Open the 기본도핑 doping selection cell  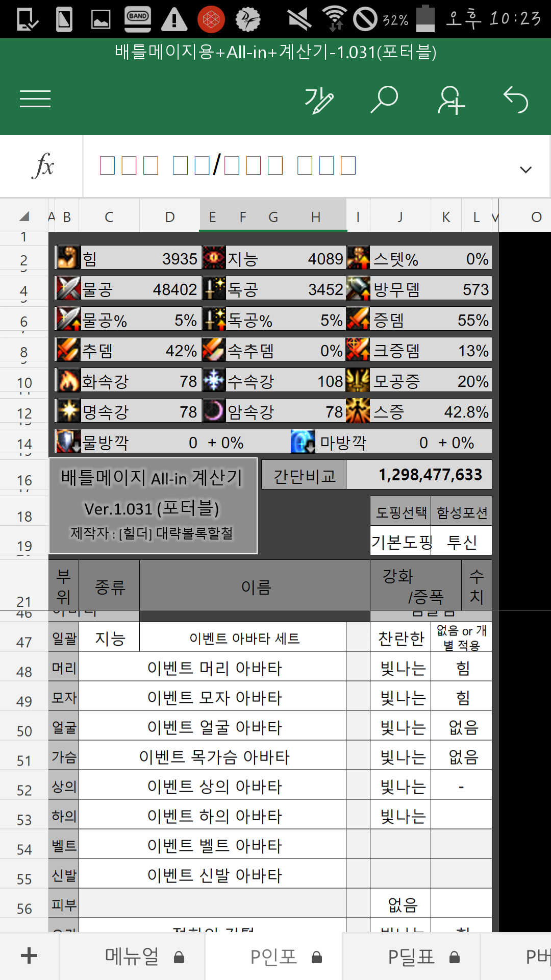click(401, 541)
